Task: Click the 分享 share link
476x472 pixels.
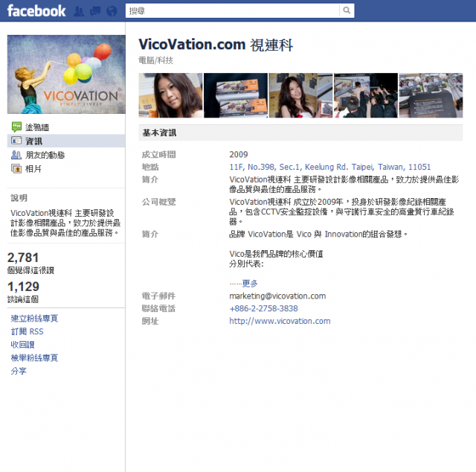Action: 19,371
